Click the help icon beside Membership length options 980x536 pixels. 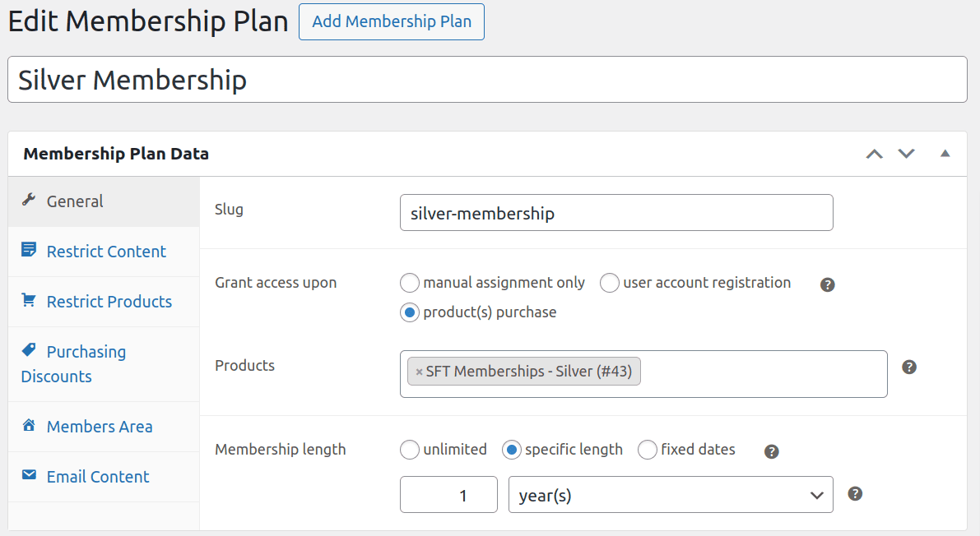[771, 451]
